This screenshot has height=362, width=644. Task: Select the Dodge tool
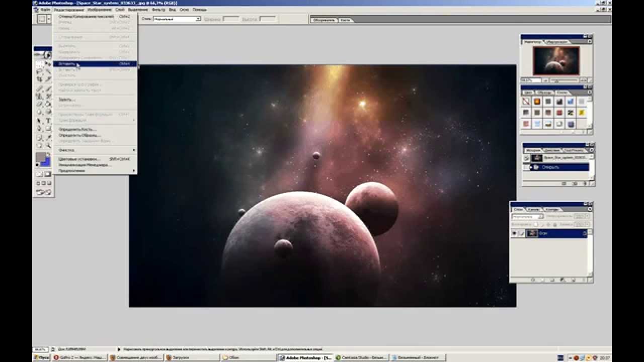click(48, 112)
